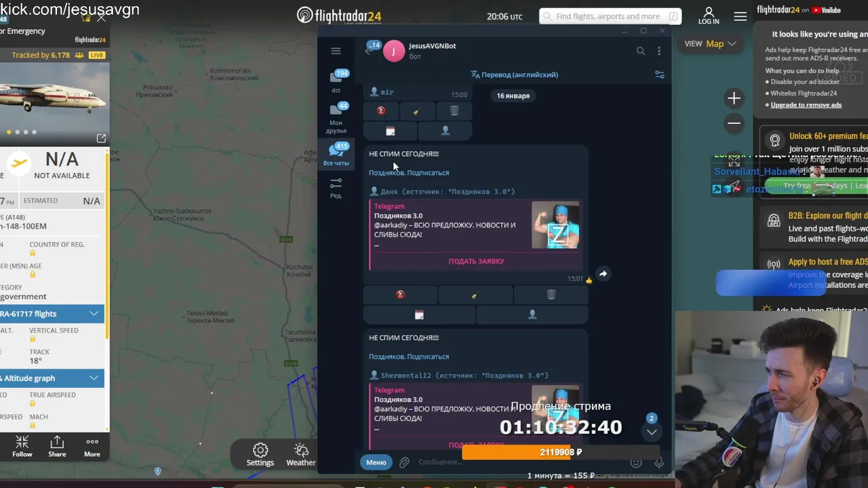Click person button under Даня message
Viewport: 868px width, 488px height.
(532, 314)
